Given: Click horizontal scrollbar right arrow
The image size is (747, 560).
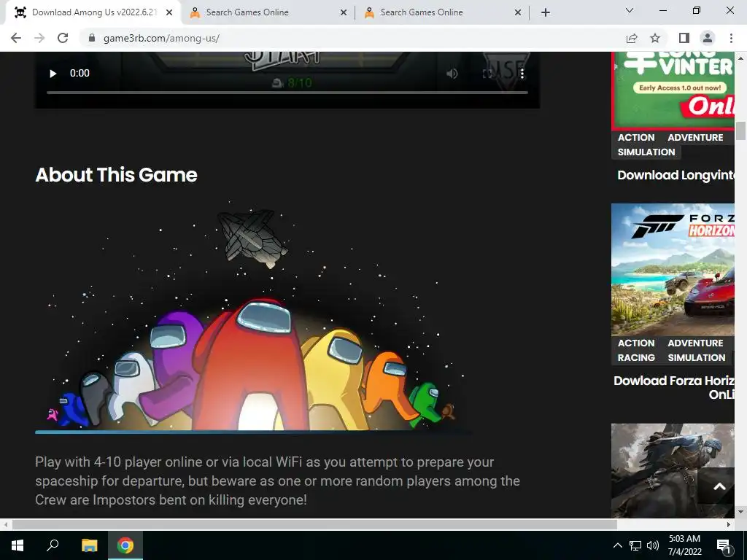Looking at the screenshot, I should tap(729, 524).
